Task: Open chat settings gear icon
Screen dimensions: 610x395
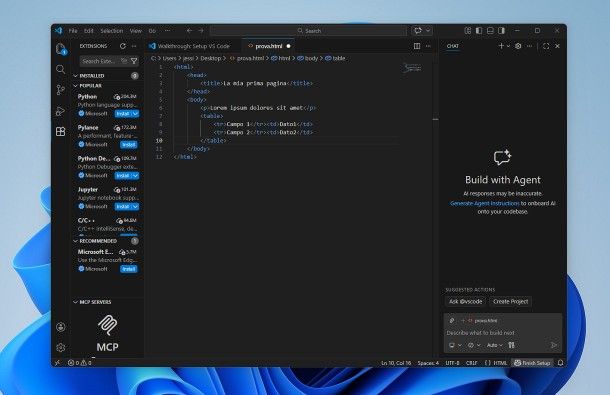Action: (518, 46)
